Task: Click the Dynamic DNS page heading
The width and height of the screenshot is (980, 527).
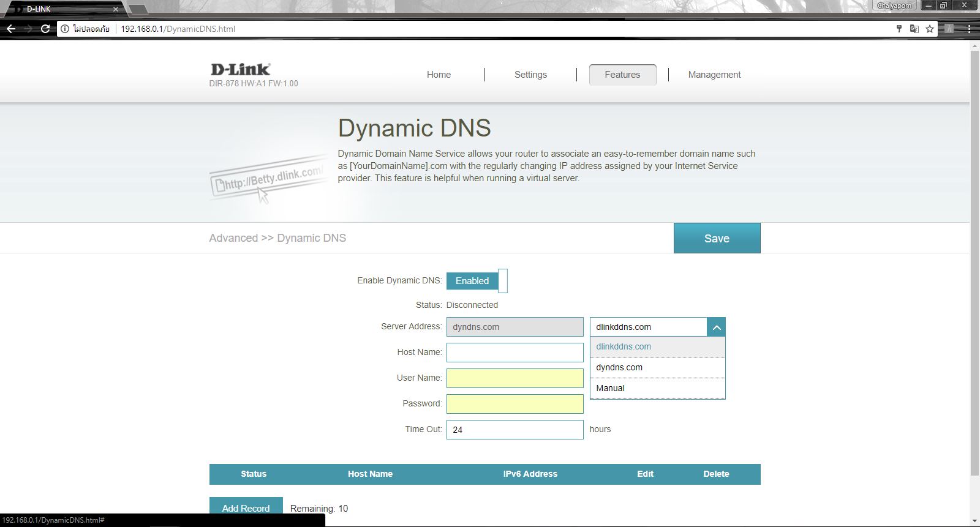Action: point(415,128)
